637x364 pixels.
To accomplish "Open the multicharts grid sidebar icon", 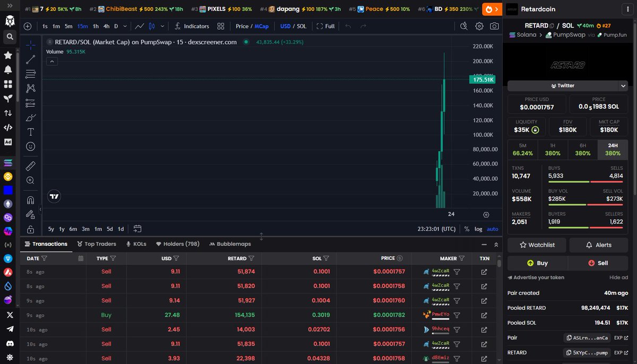I will click(8, 84).
